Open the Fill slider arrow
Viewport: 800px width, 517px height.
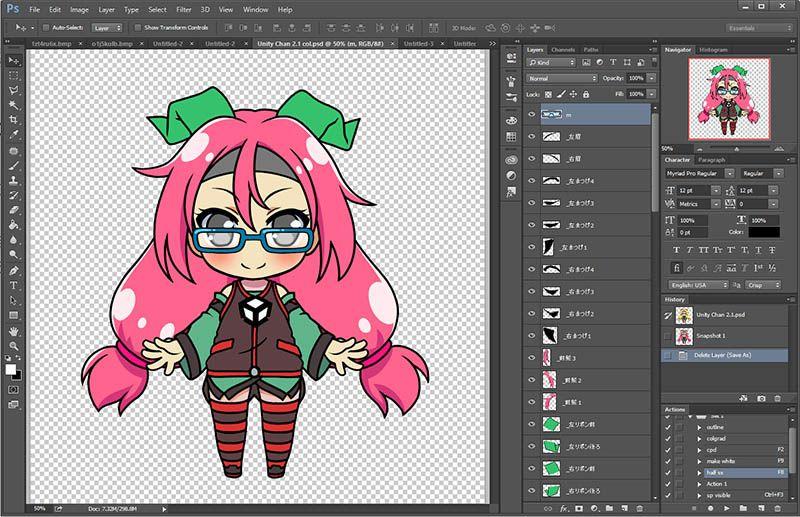point(652,94)
